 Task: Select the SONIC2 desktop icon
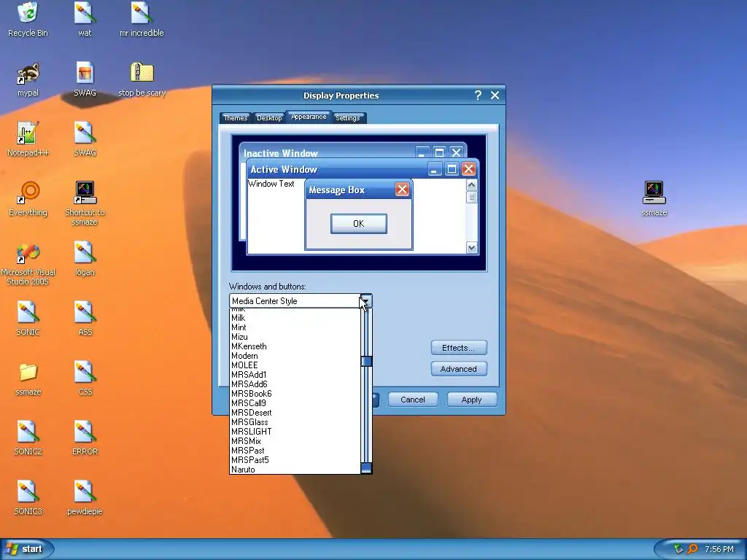point(28,437)
